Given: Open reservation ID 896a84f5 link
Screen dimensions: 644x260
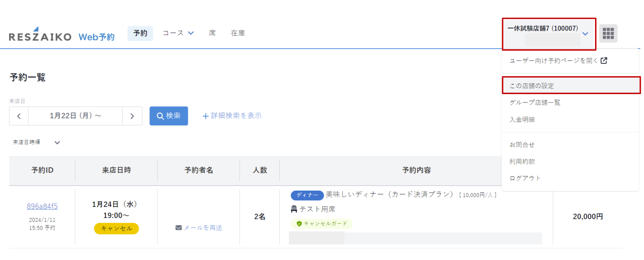Looking at the screenshot, I should pos(42,206).
